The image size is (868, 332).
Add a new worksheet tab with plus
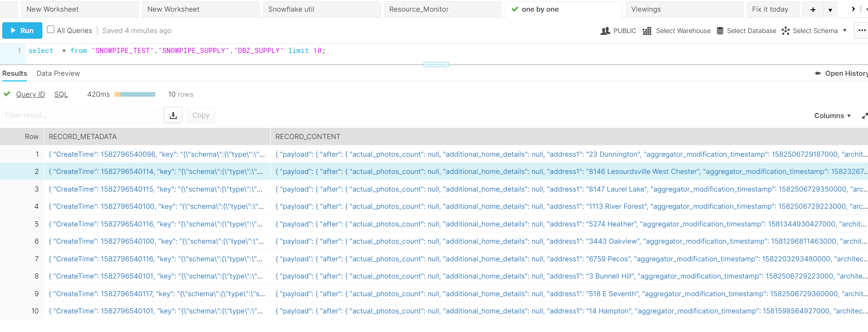[813, 9]
